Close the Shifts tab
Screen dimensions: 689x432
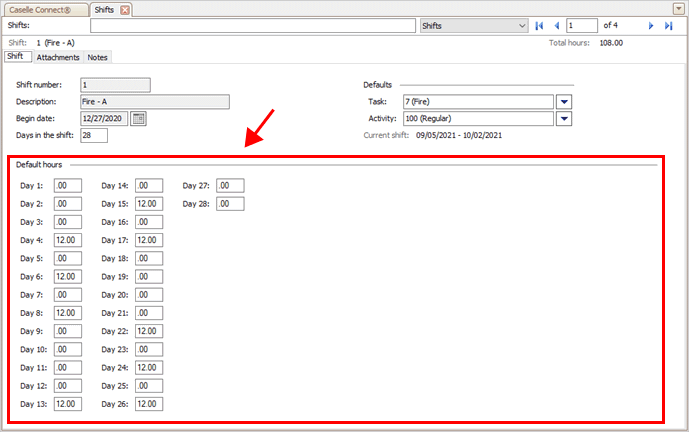pyautogui.click(x=125, y=9)
